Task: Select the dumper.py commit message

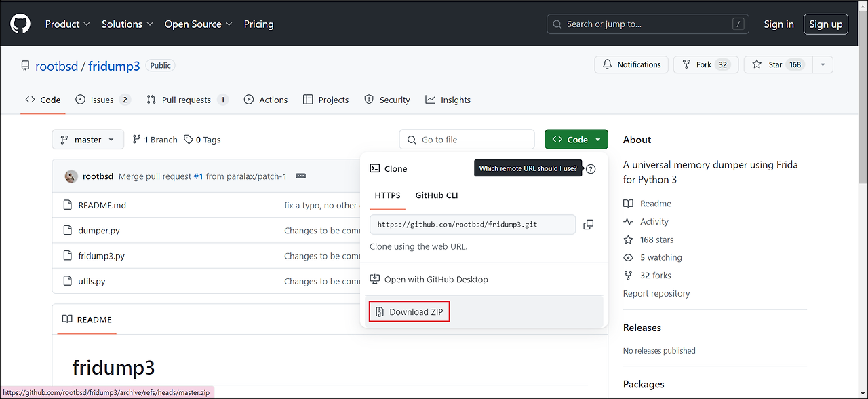Action: pos(322,231)
